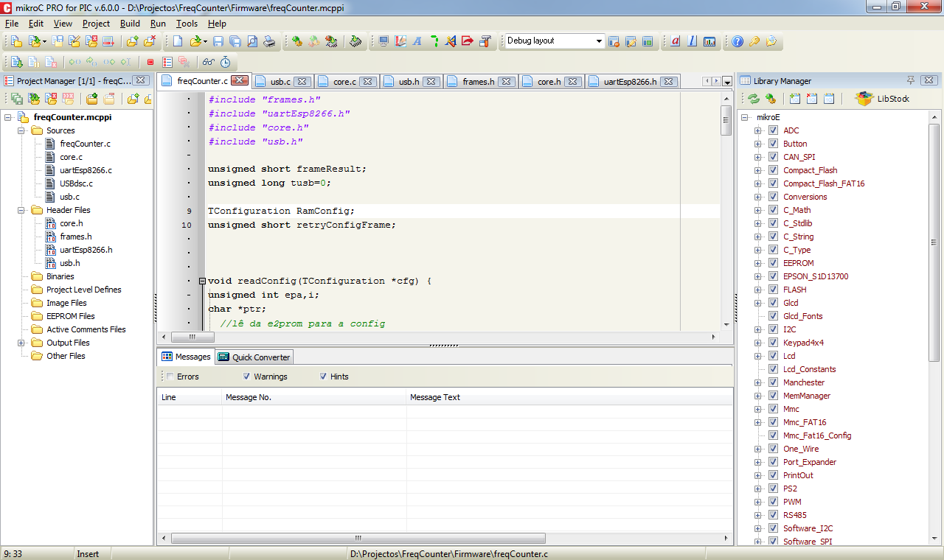Click the New Project toolbar icon
This screenshot has width=944, height=560.
[16, 41]
